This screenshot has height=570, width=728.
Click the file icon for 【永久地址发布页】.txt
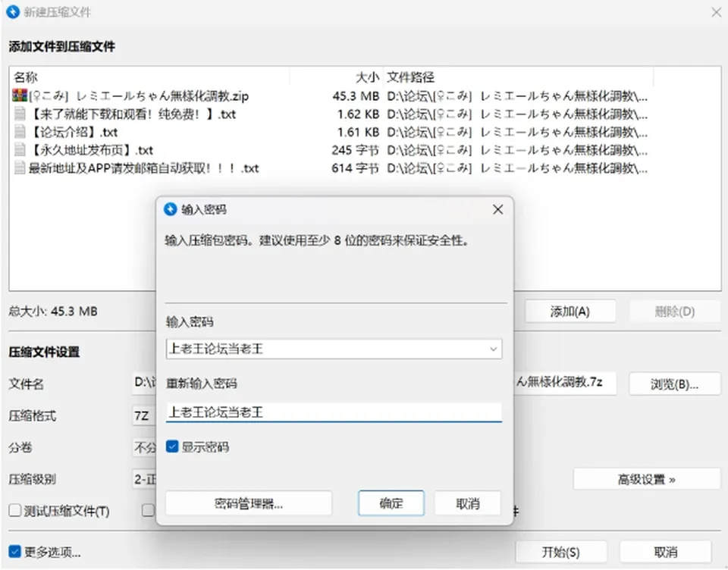point(20,150)
